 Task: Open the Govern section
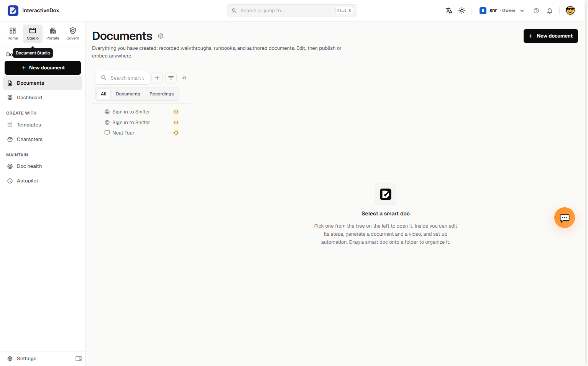(73, 34)
